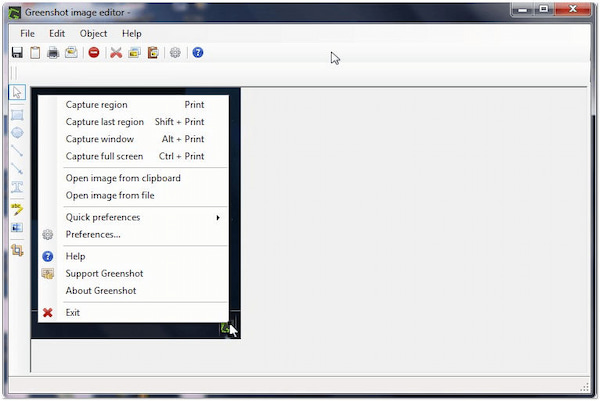Open the File menu
This screenshot has height=401, width=600.
coord(27,33)
